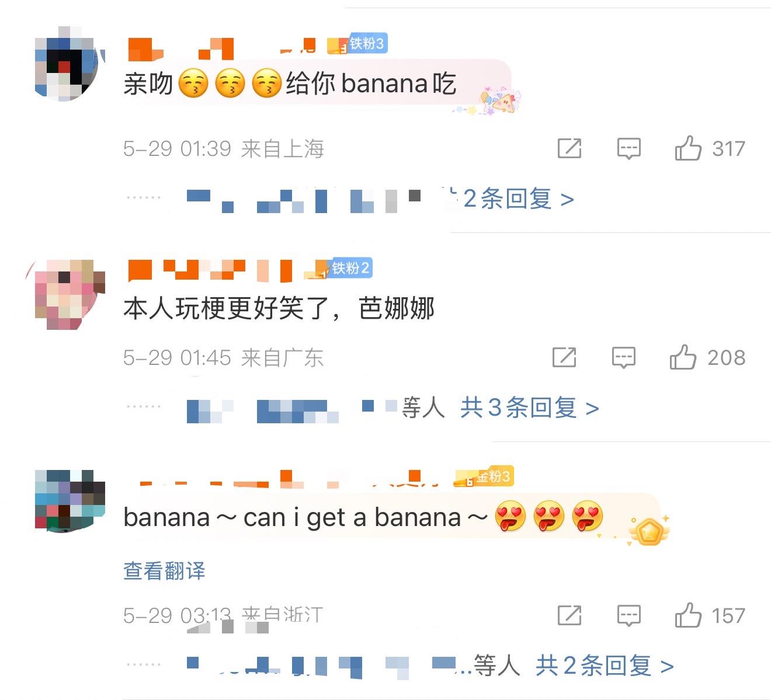Repost the first comment from 上海
Screen dimensions: 771x700
[569, 148]
